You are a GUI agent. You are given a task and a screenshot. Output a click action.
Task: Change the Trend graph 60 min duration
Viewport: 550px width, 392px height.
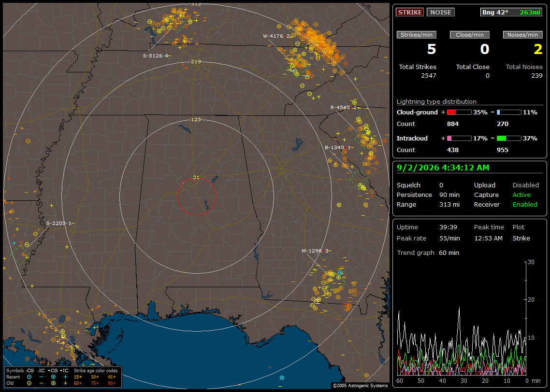click(x=449, y=252)
